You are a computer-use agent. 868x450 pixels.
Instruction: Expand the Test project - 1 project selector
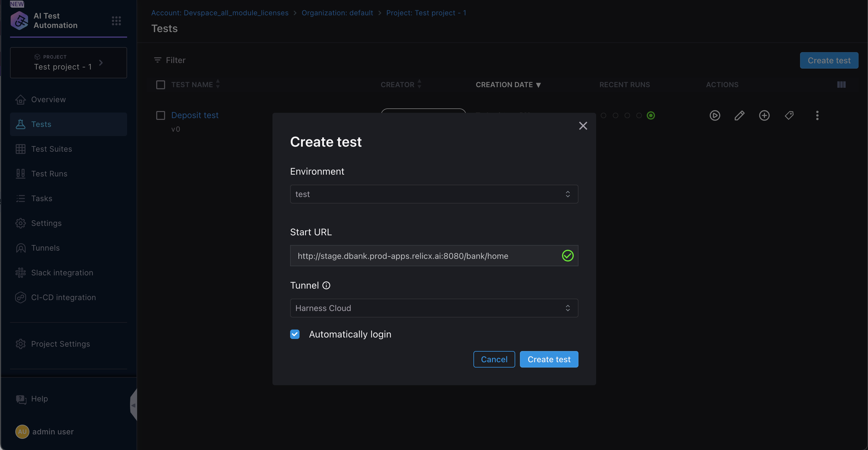pyautogui.click(x=68, y=63)
